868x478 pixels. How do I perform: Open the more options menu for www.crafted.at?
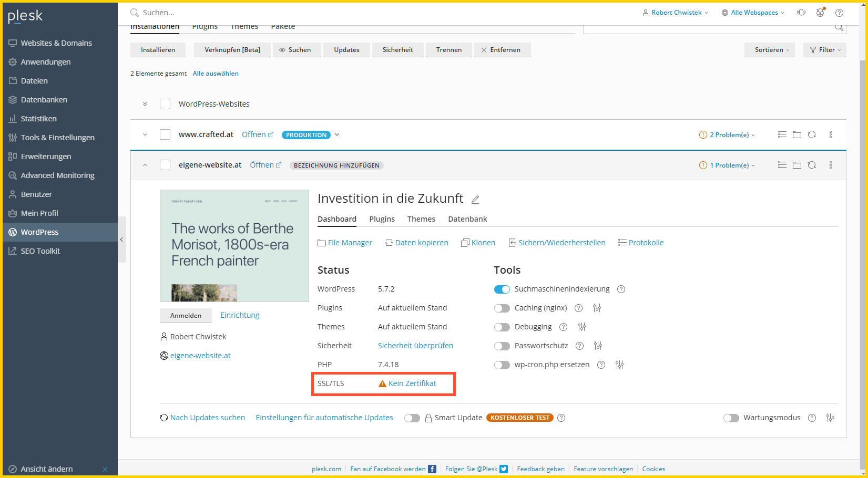click(831, 134)
